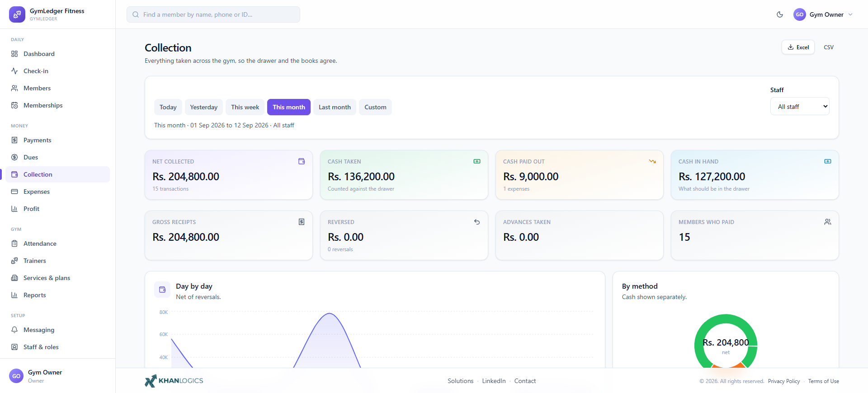Select the This month period

tap(289, 107)
